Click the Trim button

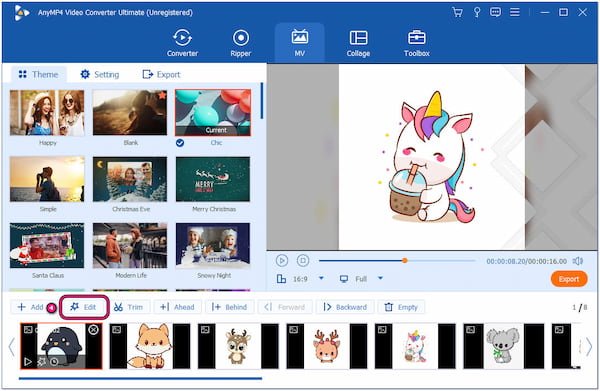tap(128, 307)
